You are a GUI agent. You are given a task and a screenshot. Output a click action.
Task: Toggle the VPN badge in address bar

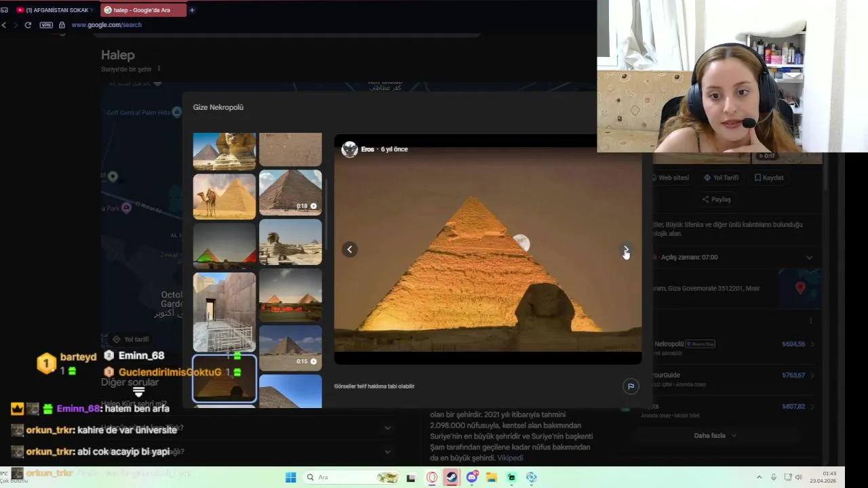tap(46, 25)
